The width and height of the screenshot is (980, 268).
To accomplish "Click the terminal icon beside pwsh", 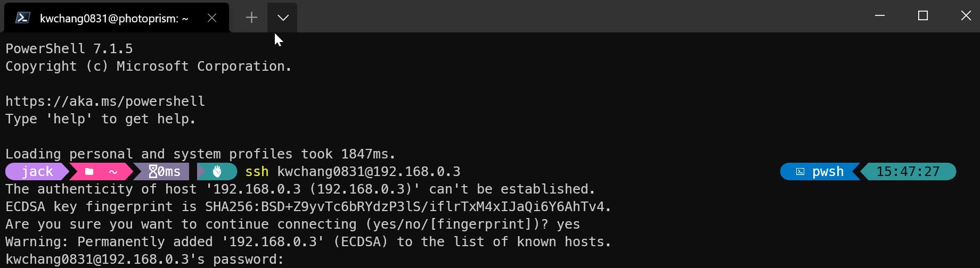I will pos(800,172).
